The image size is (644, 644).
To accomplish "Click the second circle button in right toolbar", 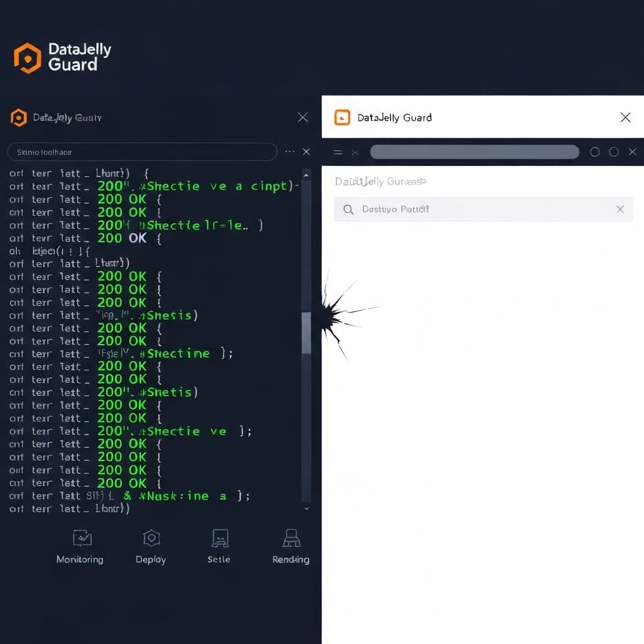I will 614,152.
